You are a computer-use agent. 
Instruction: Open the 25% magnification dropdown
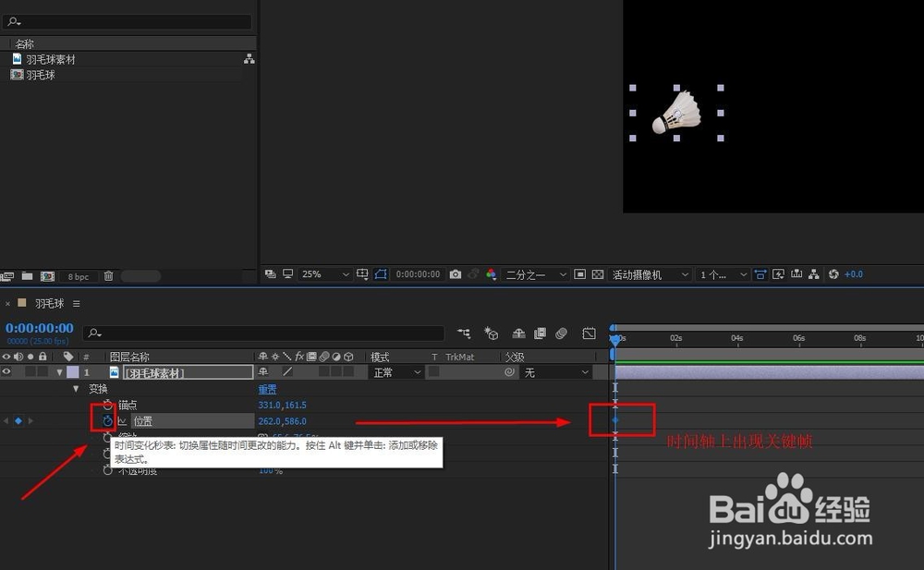click(325, 274)
